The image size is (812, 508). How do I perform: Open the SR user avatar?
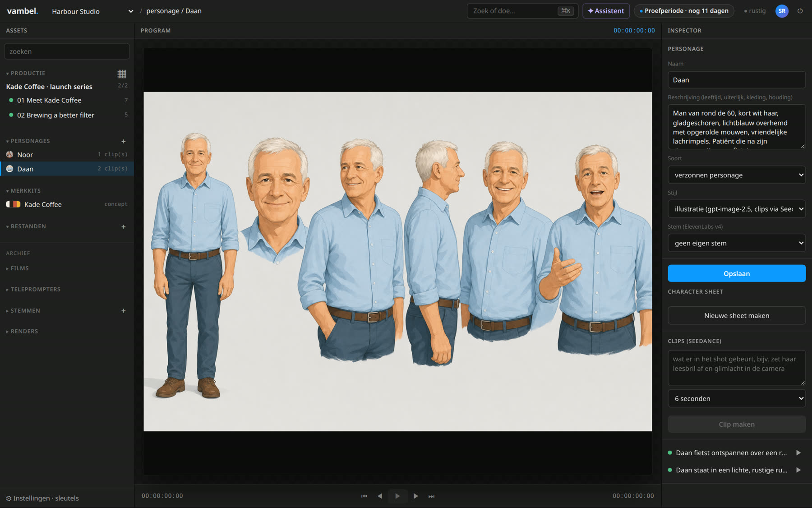click(782, 11)
